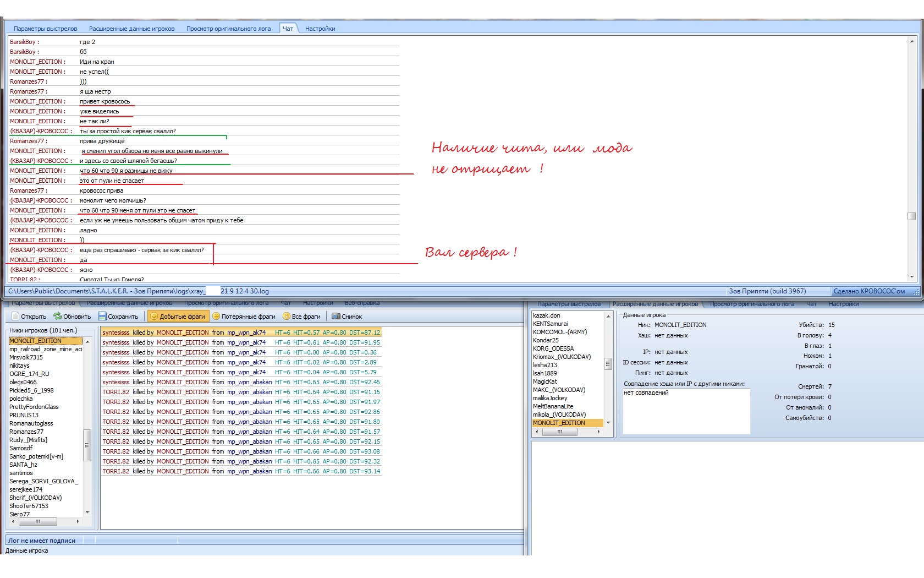Screen dimensions: 924x578
Task: Select KENTSamurai in bottom-right player list
Action: 551,324
